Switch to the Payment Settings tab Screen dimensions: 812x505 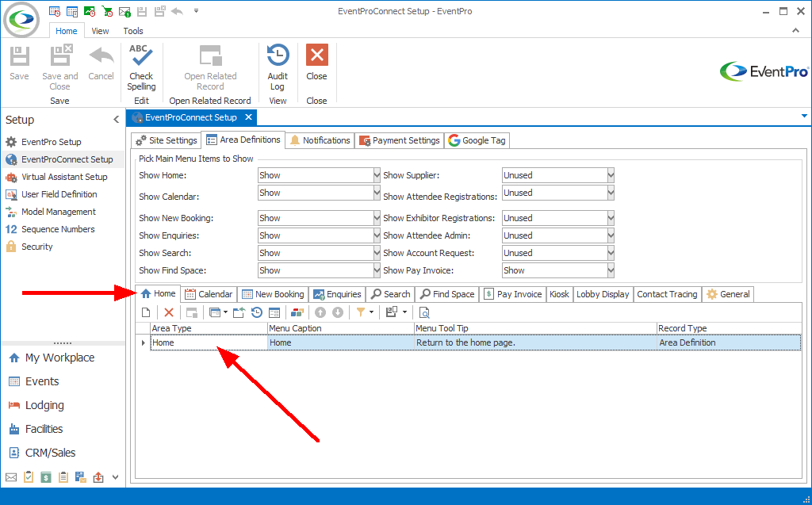pos(400,140)
